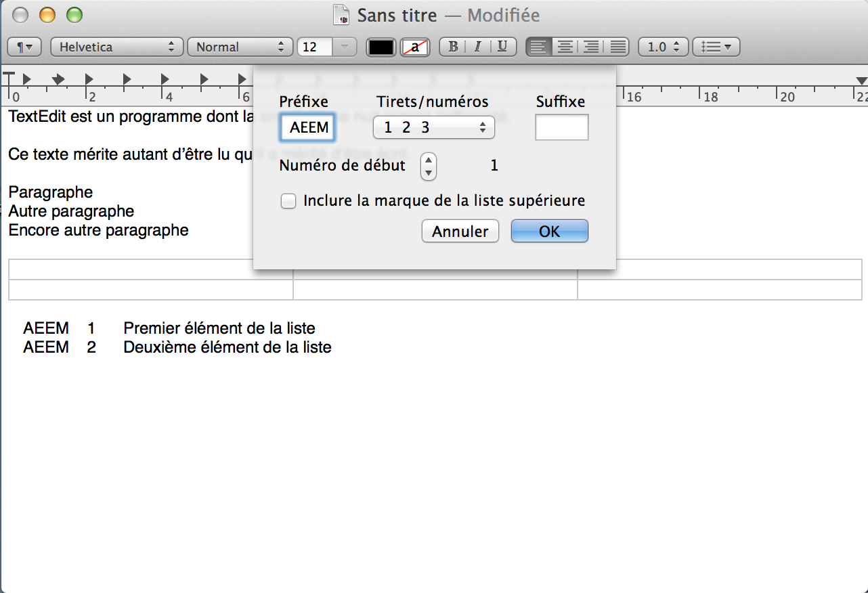Expand the Tirets/numéros format popup
This screenshot has height=593, width=868.
(x=433, y=127)
